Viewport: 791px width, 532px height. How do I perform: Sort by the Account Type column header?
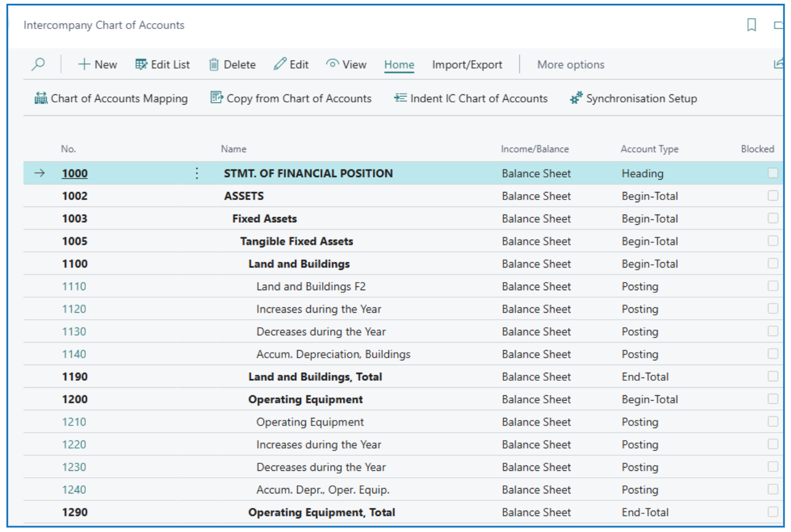tap(649, 149)
